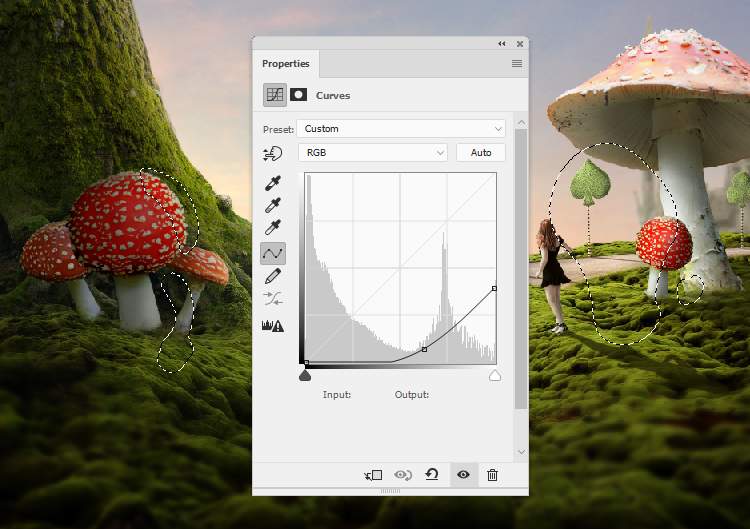This screenshot has width=750, height=529.
Task: Select the layer mask icon
Action: coord(298,95)
